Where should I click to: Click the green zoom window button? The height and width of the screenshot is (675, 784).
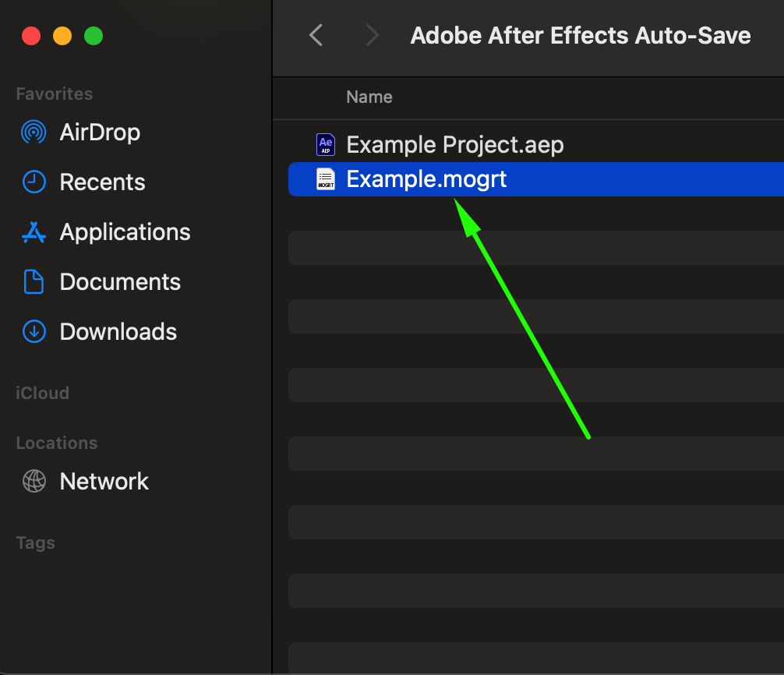click(x=94, y=36)
